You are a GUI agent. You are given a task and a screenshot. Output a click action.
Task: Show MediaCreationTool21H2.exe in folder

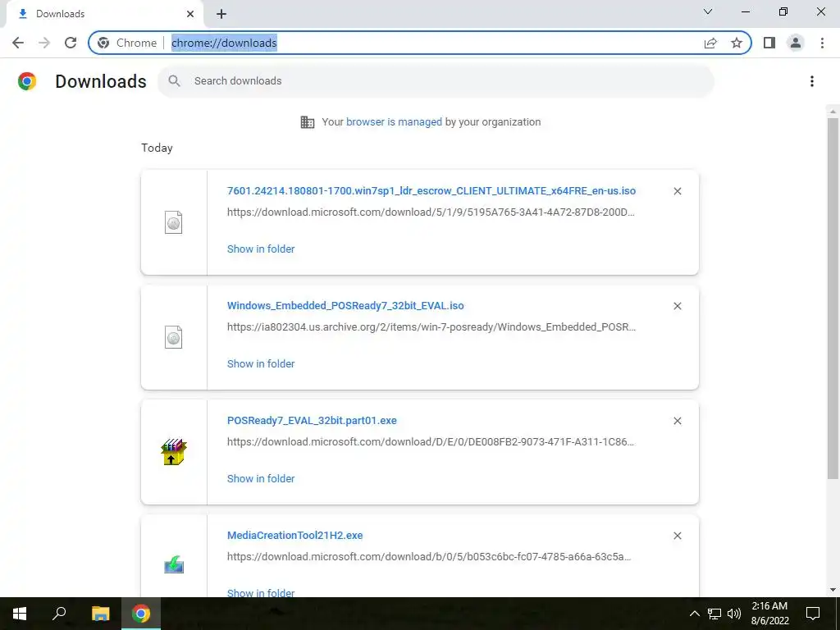click(x=261, y=592)
